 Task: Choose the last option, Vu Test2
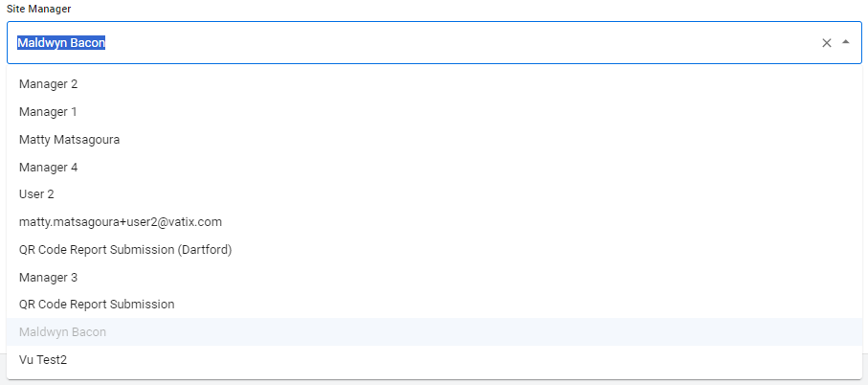click(43, 360)
